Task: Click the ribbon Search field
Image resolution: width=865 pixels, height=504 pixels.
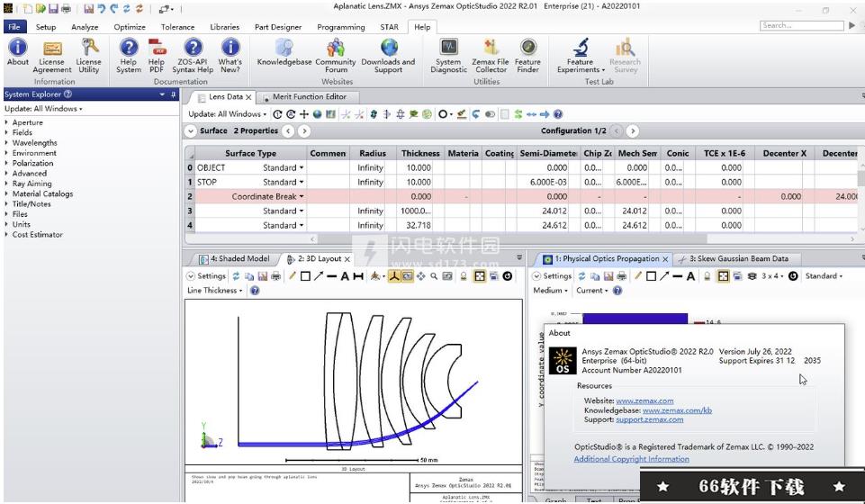Action: tap(802, 25)
